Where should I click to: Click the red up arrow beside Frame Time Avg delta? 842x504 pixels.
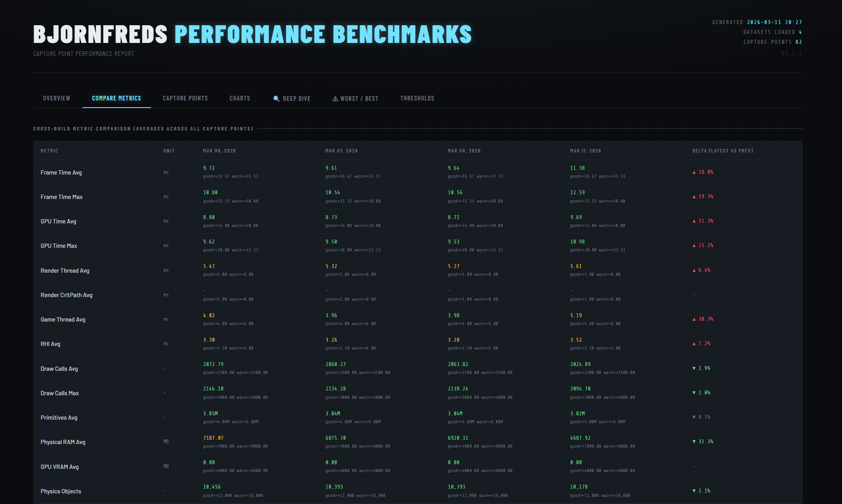tap(694, 172)
